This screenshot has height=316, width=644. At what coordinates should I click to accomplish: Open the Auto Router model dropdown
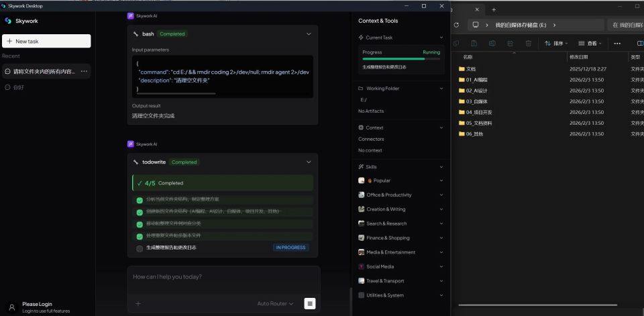click(275, 304)
